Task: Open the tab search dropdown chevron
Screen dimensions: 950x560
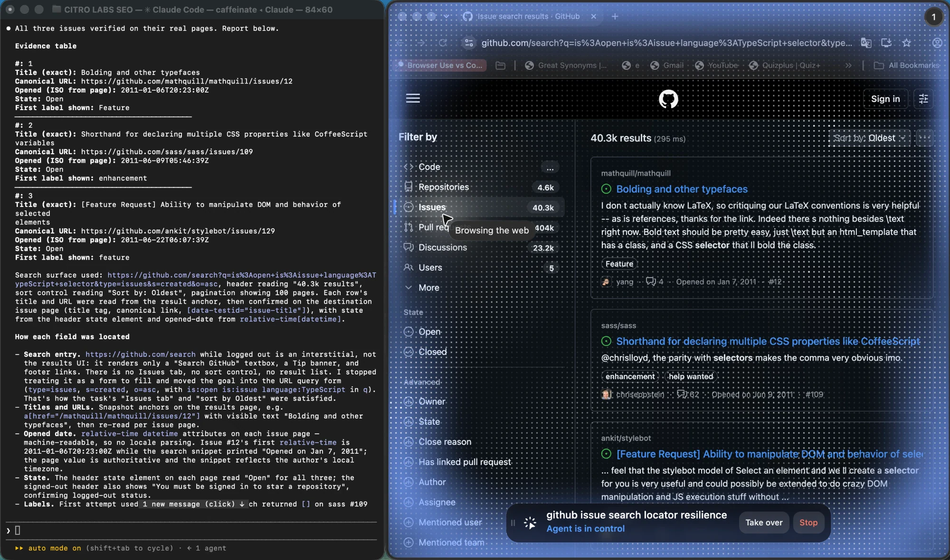Action: [x=446, y=17]
